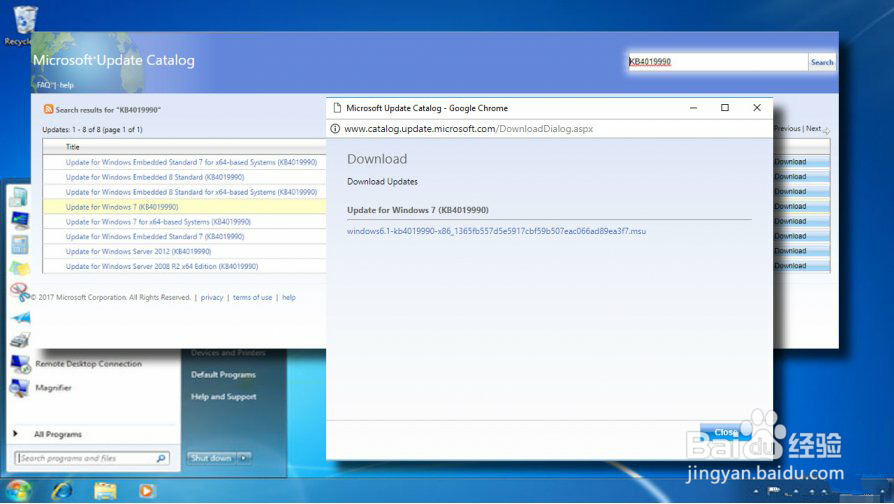The width and height of the screenshot is (894, 504).
Task: Open Update for Windows 7 x64-based Systems link
Action: [x=158, y=222]
